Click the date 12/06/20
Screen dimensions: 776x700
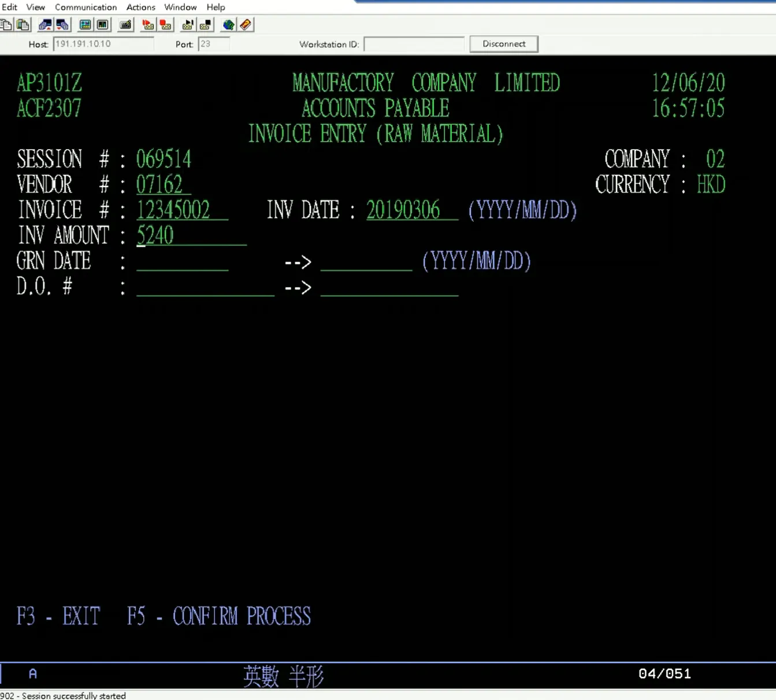pos(688,83)
